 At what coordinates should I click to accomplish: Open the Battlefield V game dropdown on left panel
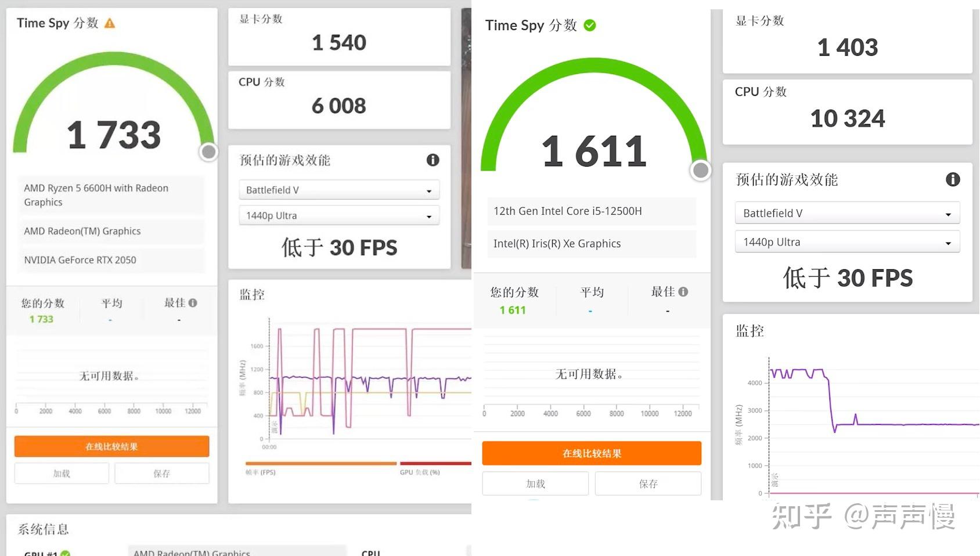coord(338,190)
